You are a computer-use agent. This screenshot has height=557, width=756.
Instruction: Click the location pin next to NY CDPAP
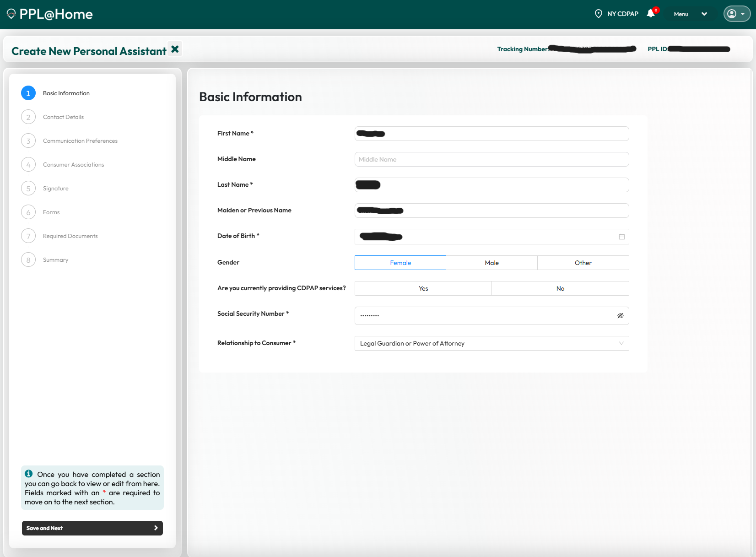pos(599,13)
